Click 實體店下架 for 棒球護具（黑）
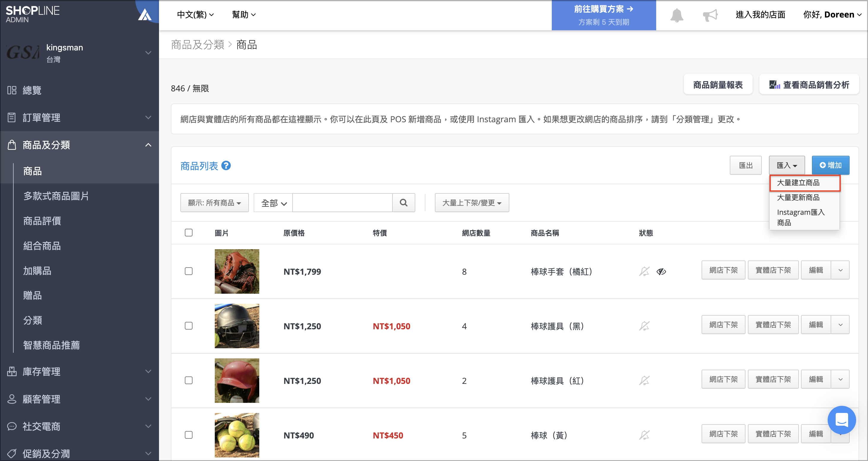Image resolution: width=868 pixels, height=461 pixels. [773, 325]
